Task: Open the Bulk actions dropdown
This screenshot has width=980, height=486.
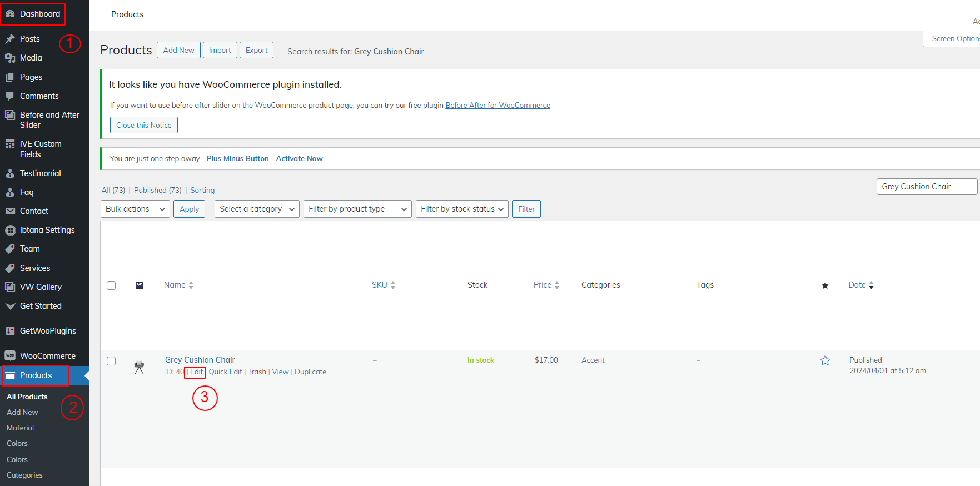Action: [135, 209]
